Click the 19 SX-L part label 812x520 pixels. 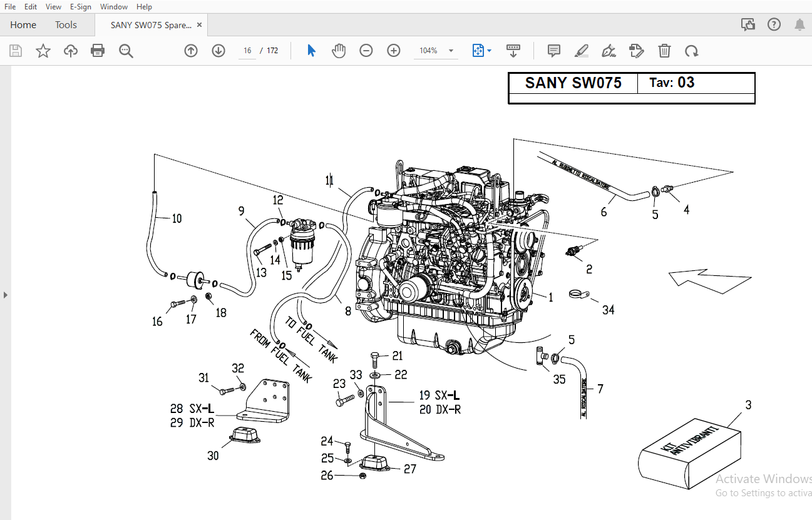click(x=439, y=395)
